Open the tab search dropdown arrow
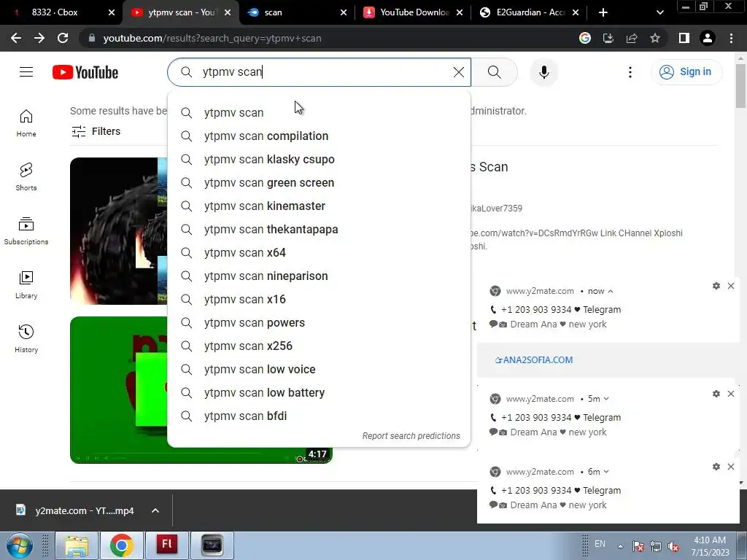Viewport: 747px width, 560px height. tap(659, 12)
